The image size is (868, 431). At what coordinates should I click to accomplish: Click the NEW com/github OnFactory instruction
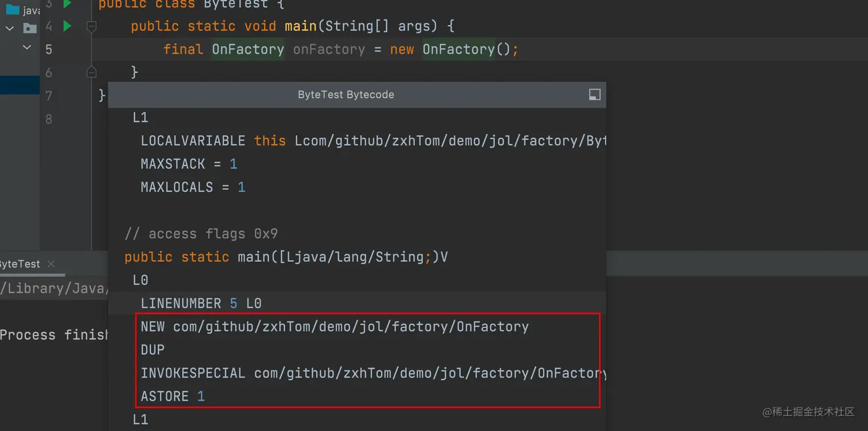[x=335, y=327]
